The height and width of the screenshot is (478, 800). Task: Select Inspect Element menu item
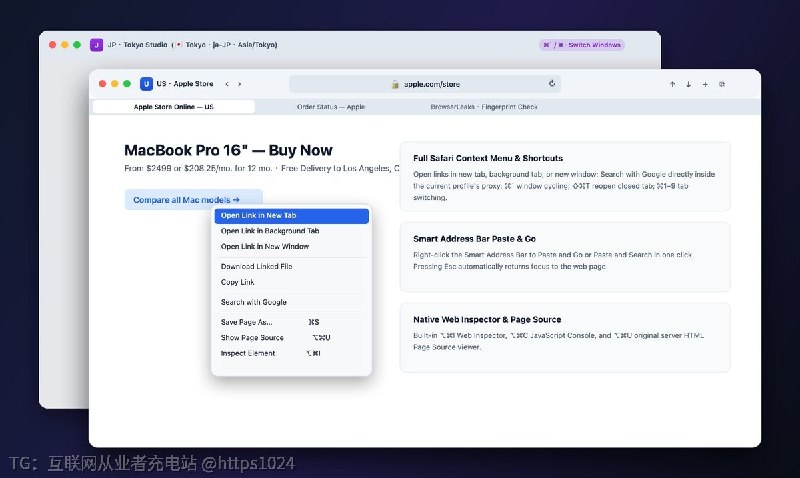(291, 353)
